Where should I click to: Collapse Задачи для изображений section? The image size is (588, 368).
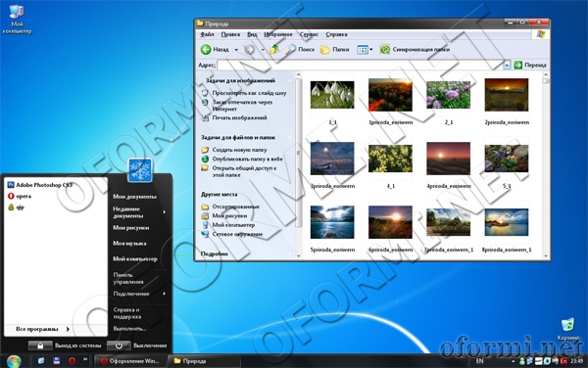point(290,80)
